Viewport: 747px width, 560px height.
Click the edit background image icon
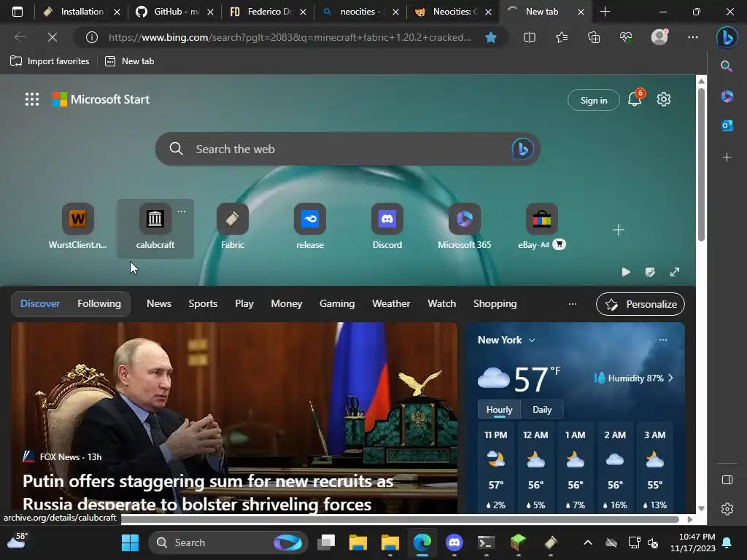(x=650, y=272)
